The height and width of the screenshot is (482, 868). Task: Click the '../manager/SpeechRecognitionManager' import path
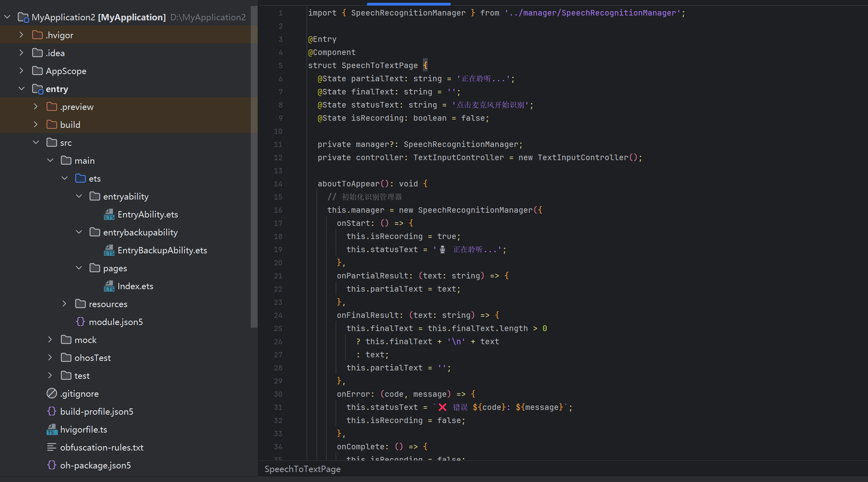592,13
